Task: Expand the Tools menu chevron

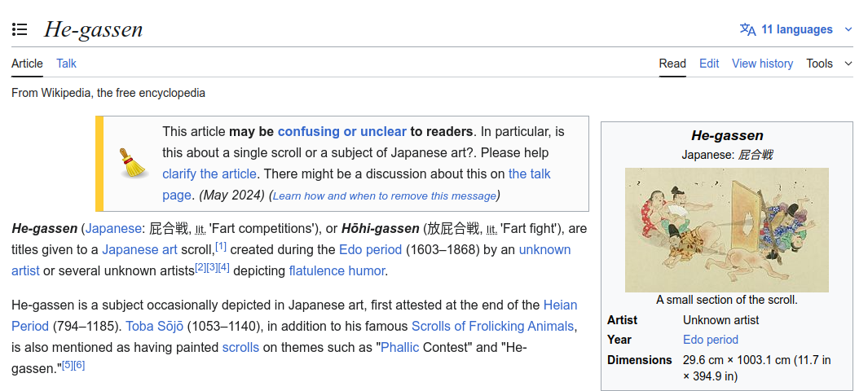Action: click(x=848, y=64)
